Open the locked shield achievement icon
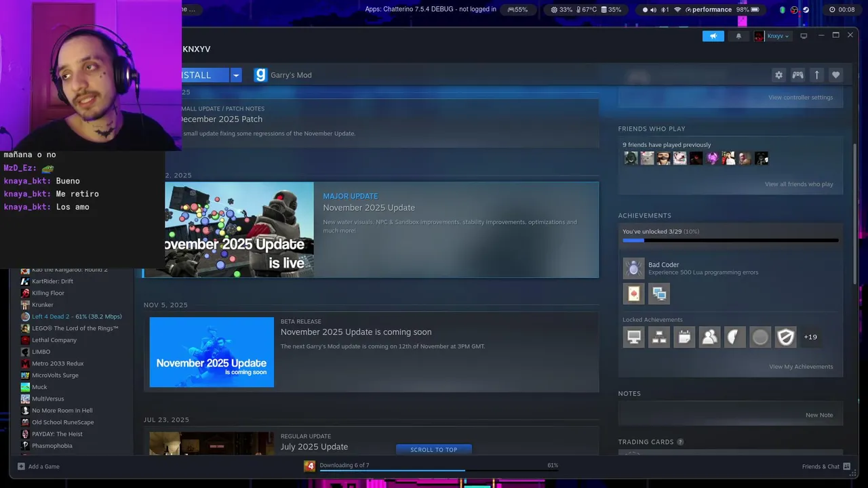 click(x=785, y=337)
